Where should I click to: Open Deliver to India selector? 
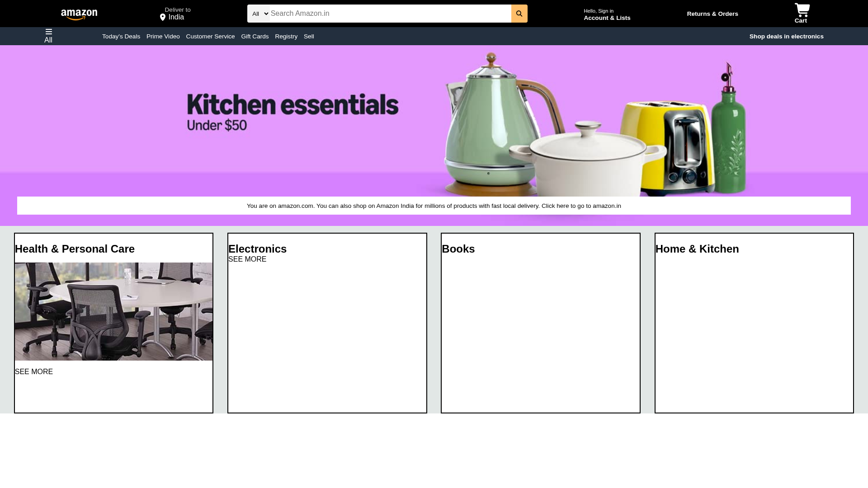[x=175, y=14]
